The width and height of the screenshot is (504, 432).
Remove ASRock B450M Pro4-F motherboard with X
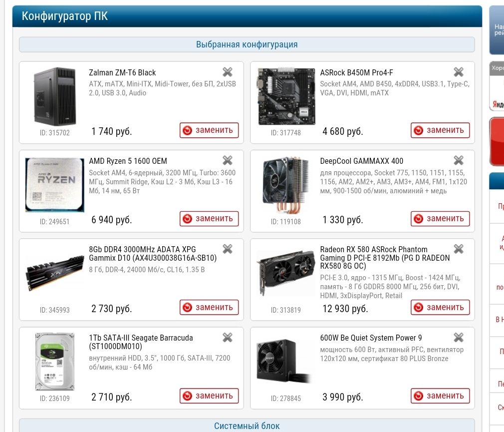pos(459,72)
